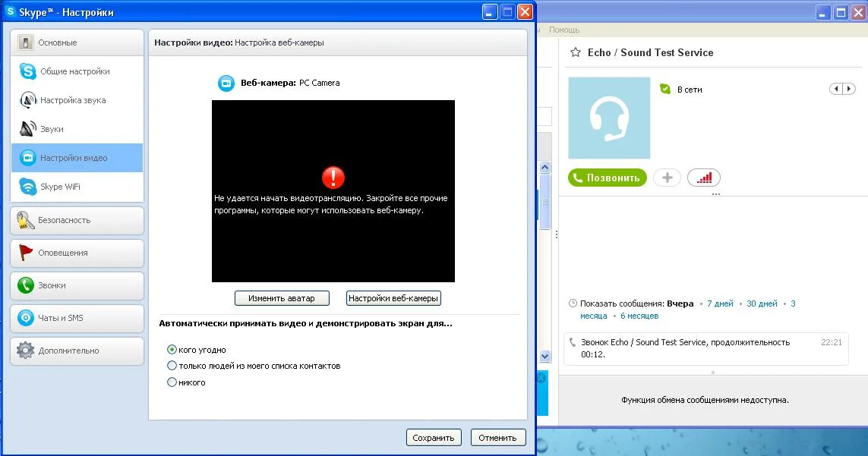Expand the Оповещения settings group

[77, 253]
